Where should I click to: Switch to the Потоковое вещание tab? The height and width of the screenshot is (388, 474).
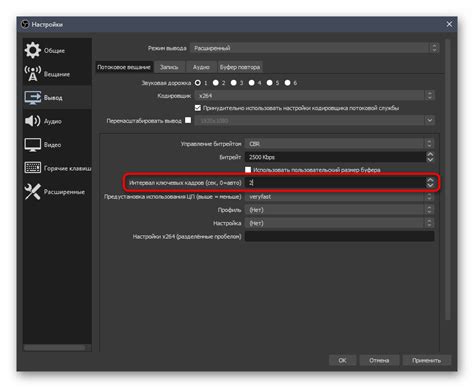click(x=124, y=67)
